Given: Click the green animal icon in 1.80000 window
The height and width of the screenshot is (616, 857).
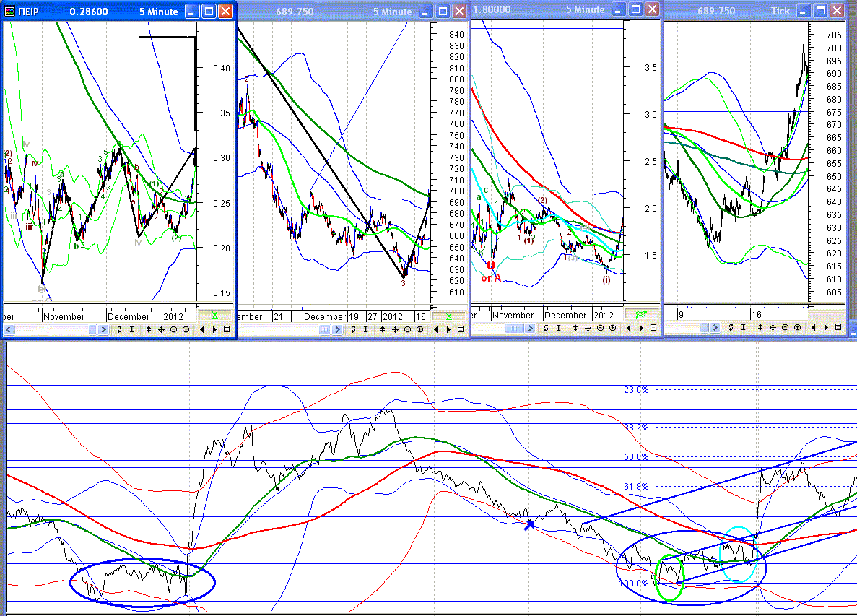Looking at the screenshot, I should [641, 315].
